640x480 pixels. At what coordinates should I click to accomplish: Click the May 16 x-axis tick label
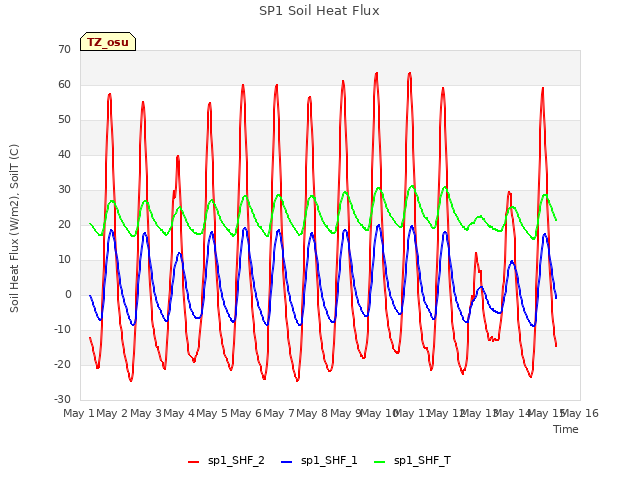pos(580,413)
